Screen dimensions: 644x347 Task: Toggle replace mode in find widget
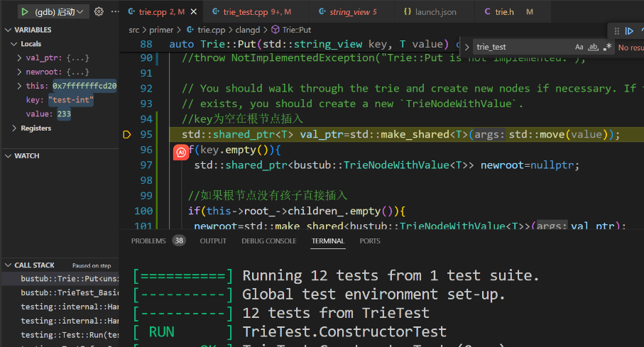coord(466,48)
